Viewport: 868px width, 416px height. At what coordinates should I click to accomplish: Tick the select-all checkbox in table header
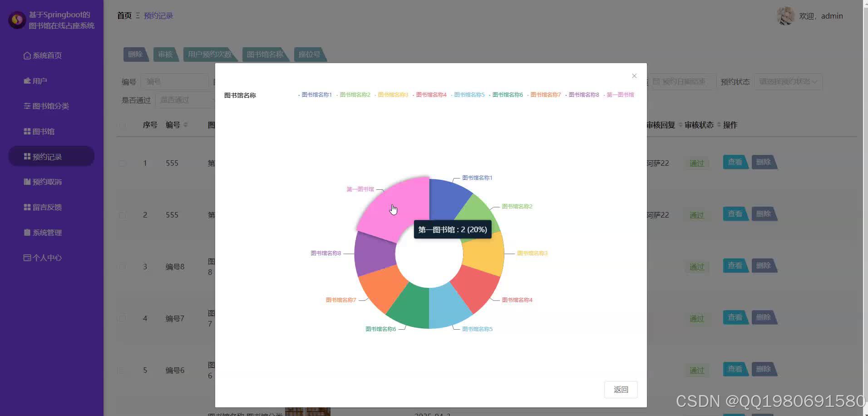(122, 125)
